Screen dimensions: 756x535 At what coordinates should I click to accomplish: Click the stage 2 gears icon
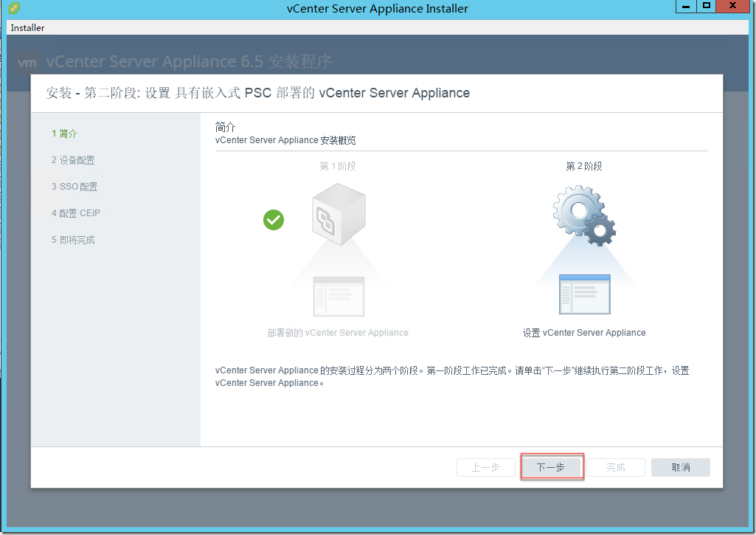[584, 215]
